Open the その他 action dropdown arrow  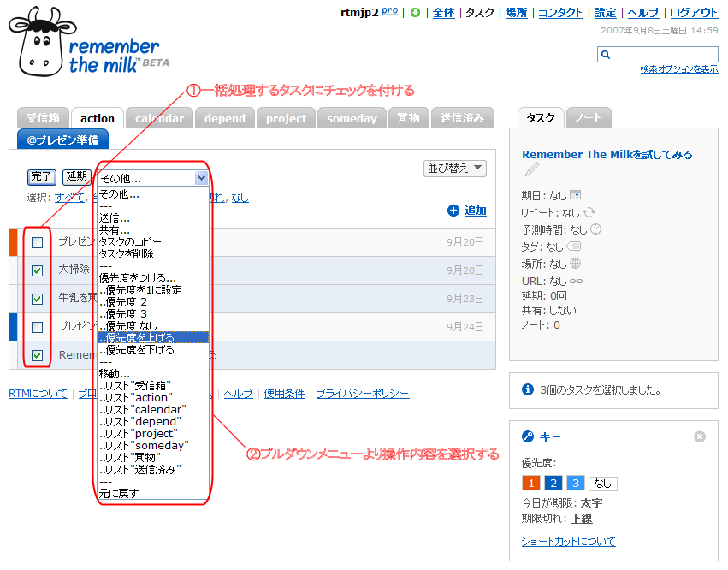point(201,178)
